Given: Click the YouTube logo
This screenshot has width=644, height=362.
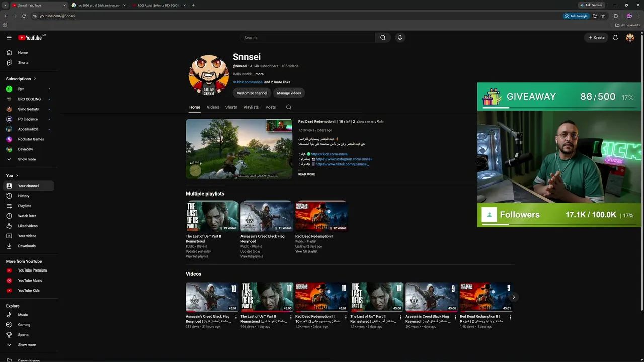Looking at the screenshot, I should click(30, 38).
